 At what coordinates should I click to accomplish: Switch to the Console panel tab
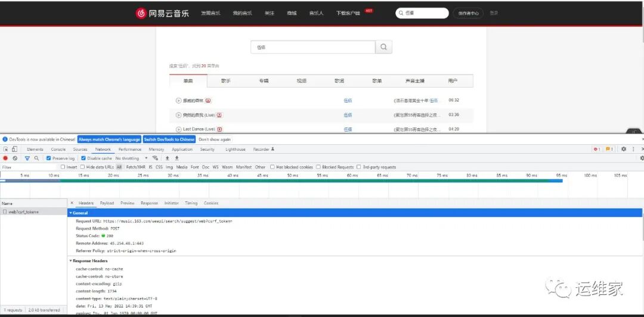tap(58, 150)
